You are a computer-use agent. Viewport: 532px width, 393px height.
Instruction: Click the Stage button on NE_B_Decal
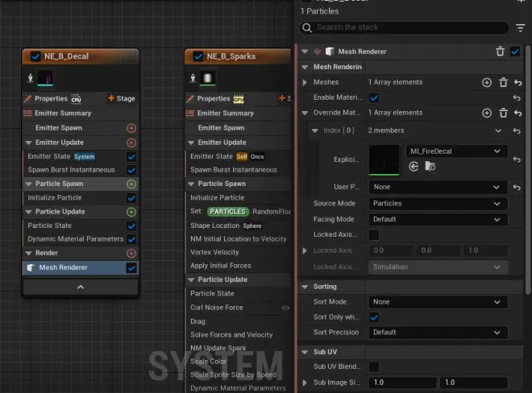121,98
